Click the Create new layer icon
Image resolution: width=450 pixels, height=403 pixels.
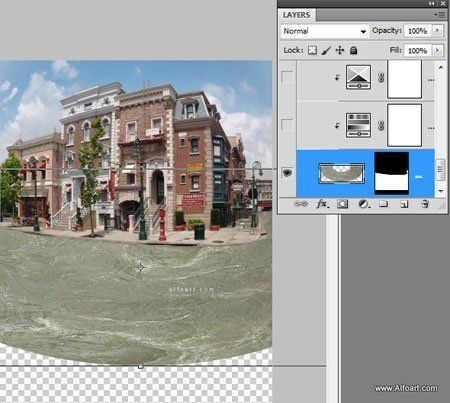pyautogui.click(x=404, y=204)
